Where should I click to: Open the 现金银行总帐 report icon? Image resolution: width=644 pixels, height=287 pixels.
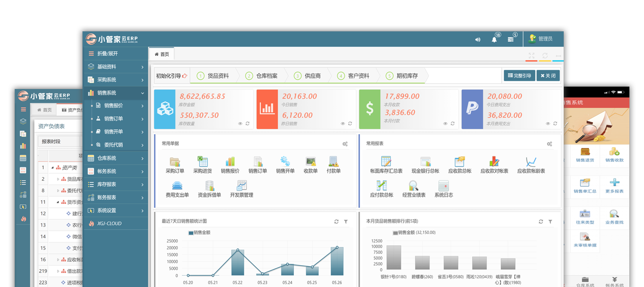tap(425, 161)
